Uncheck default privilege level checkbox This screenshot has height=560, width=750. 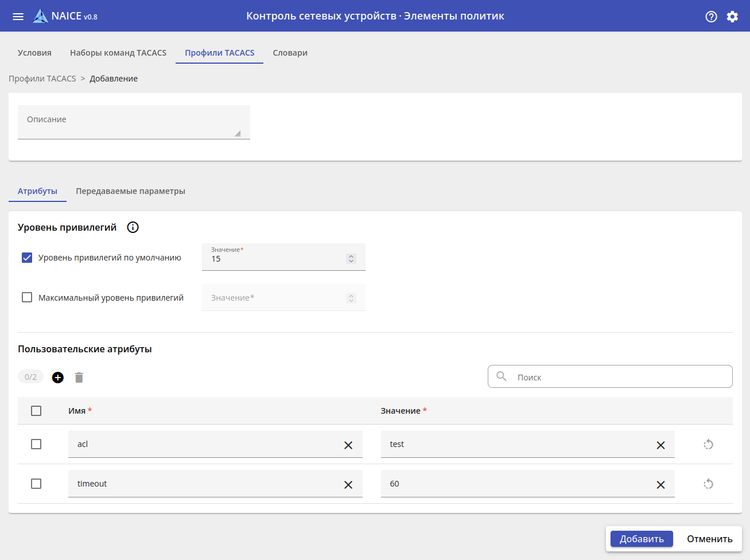pos(27,258)
